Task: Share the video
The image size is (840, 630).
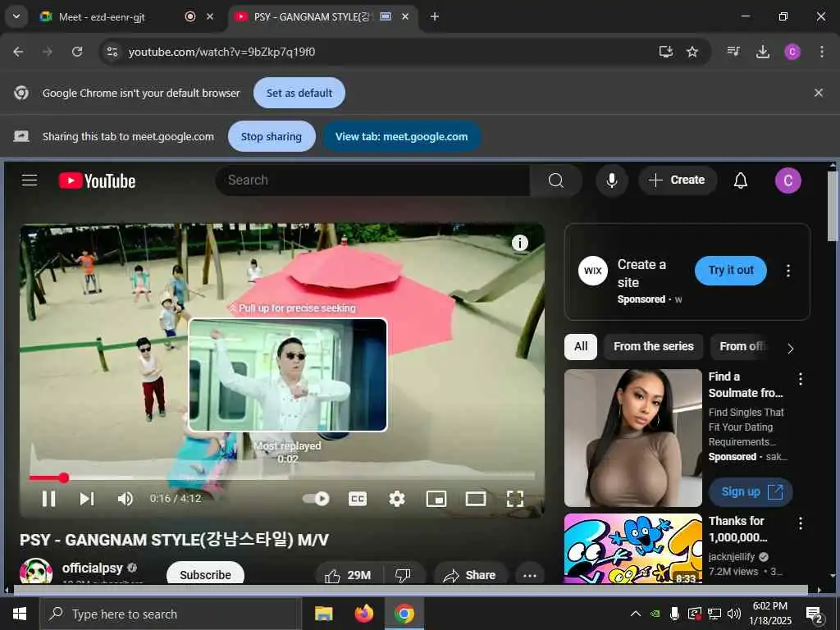Action: point(470,575)
